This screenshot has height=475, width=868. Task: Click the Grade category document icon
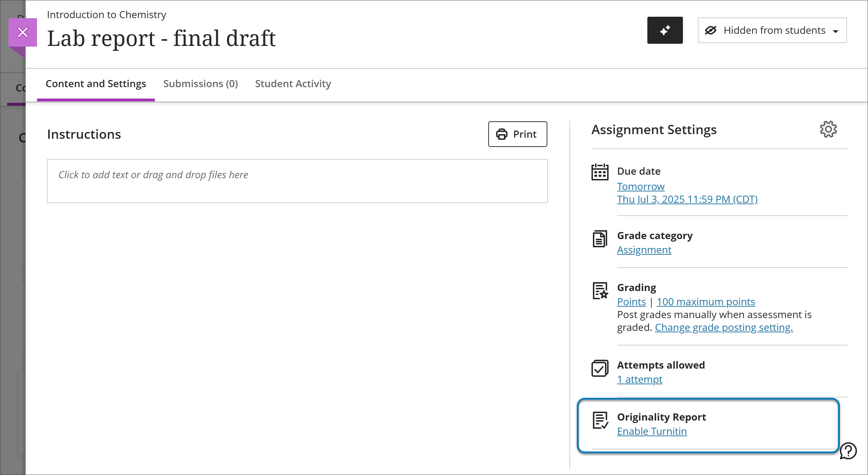click(600, 239)
